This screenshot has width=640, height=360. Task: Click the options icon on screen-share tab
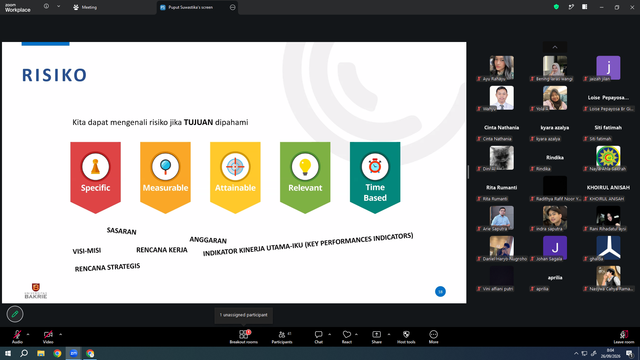pyautogui.click(x=232, y=7)
